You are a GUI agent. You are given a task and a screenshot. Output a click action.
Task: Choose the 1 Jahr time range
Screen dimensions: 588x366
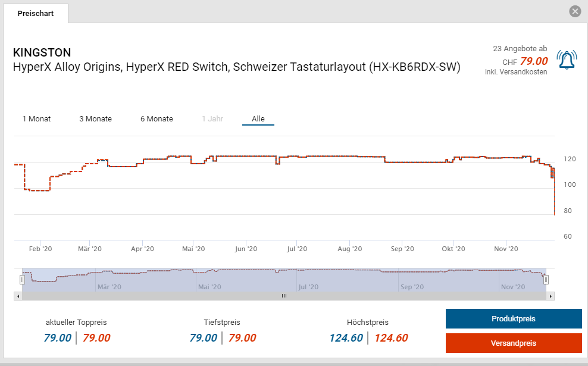tap(212, 119)
